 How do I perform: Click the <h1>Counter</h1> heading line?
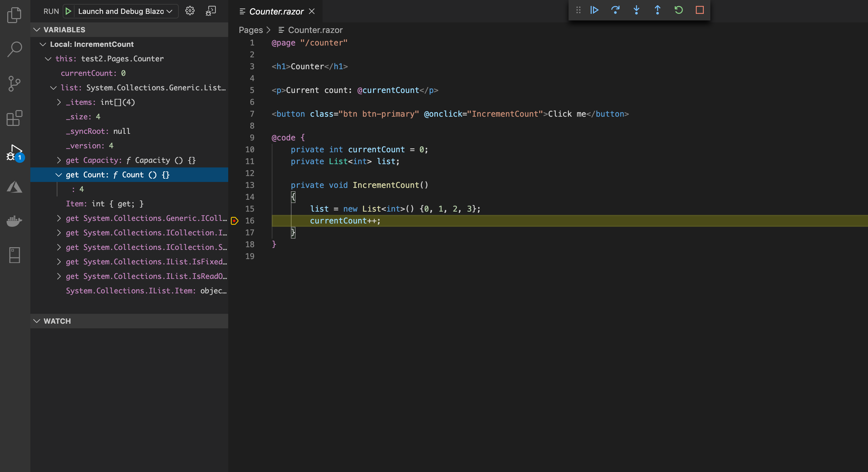[310, 66]
